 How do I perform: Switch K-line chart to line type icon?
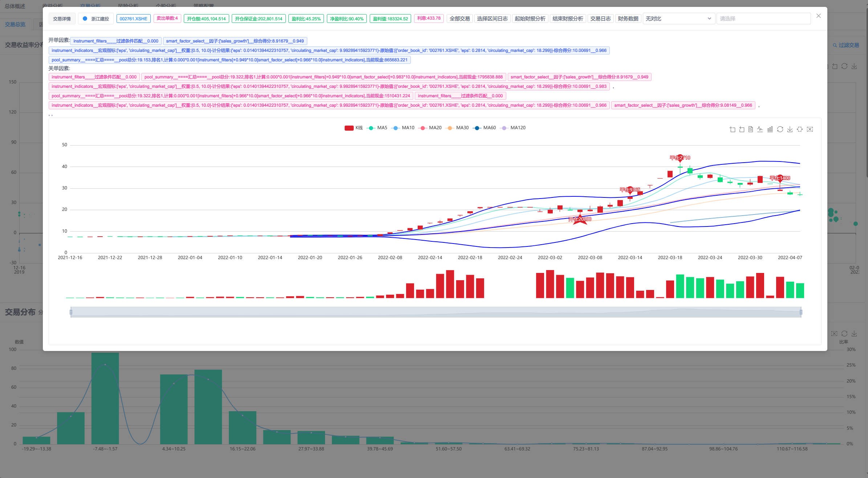[x=760, y=130]
